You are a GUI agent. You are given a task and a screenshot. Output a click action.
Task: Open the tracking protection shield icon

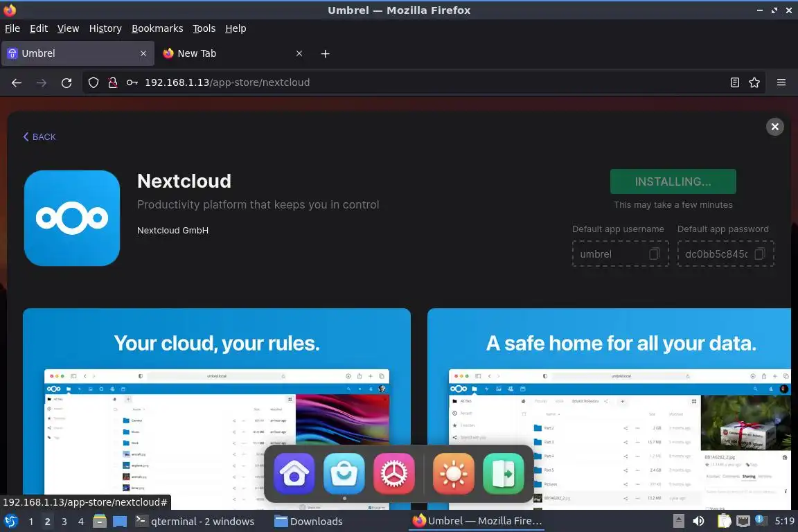pyautogui.click(x=94, y=82)
